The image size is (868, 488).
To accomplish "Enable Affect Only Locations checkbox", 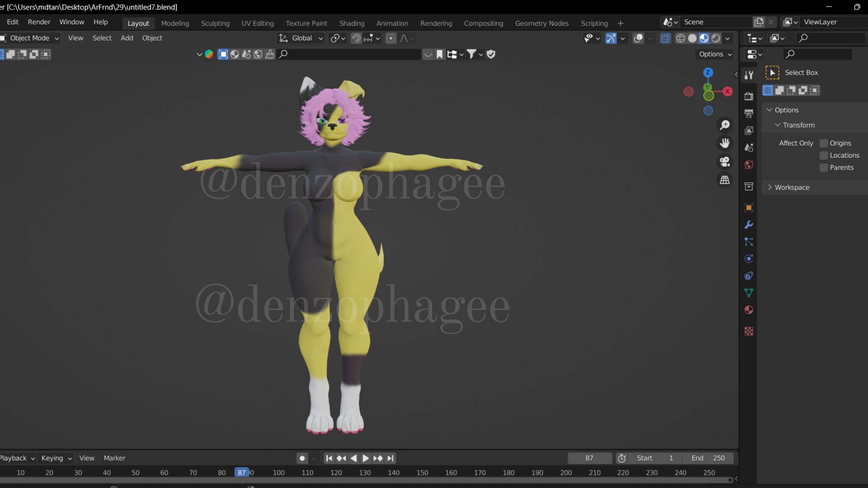I will point(824,155).
